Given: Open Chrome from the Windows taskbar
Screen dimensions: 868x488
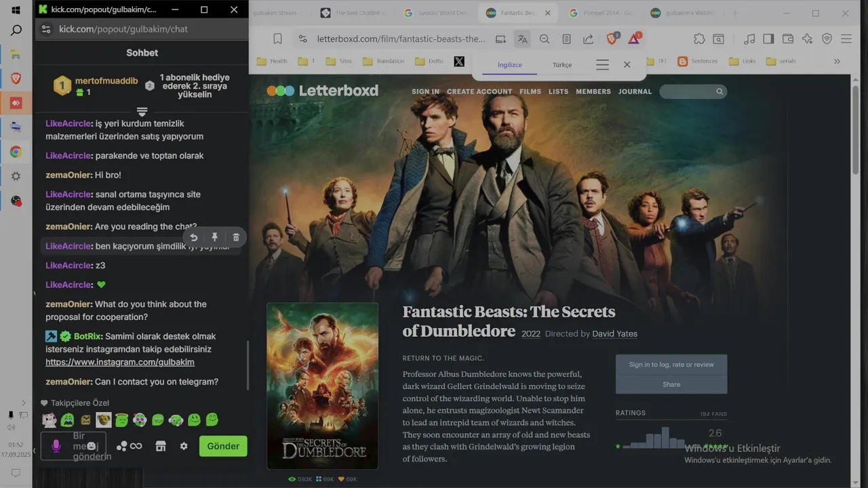Looking at the screenshot, I should pyautogui.click(x=16, y=152).
